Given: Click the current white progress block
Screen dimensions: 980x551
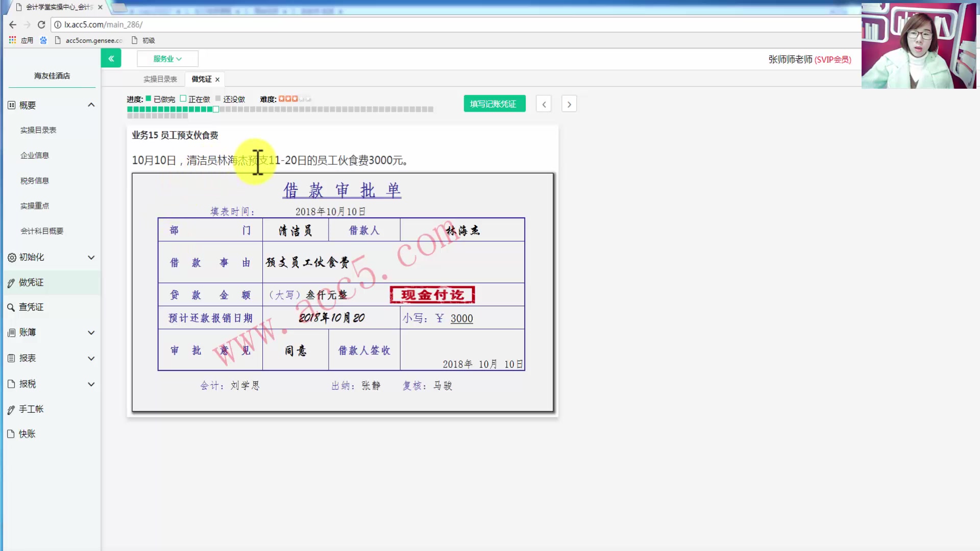Looking at the screenshot, I should point(216,109).
